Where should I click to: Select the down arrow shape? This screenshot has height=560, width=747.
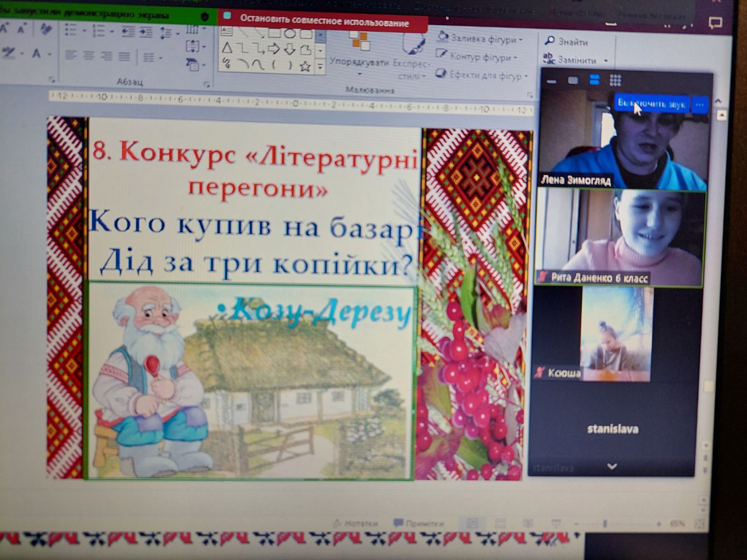(x=289, y=49)
